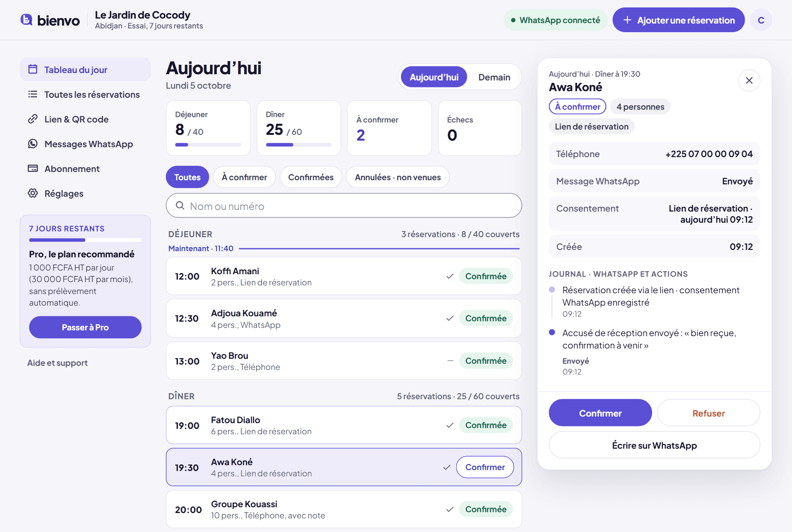Open the Abonnement page
Viewport: 792px width, 532px height.
click(x=85, y=169)
